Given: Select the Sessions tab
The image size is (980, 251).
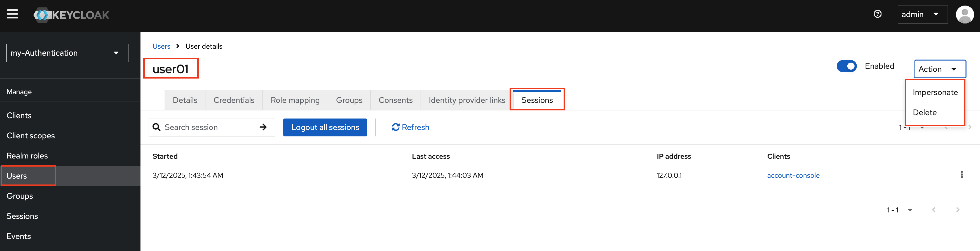Looking at the screenshot, I should [x=537, y=100].
